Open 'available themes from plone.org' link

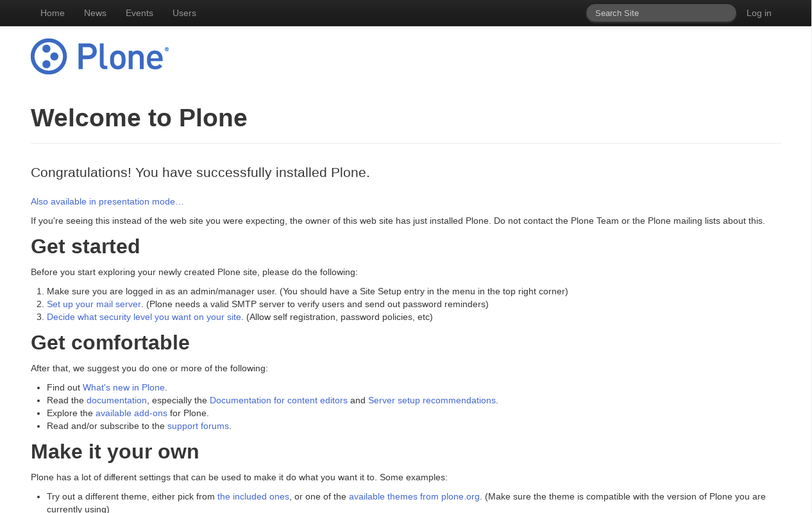414,496
